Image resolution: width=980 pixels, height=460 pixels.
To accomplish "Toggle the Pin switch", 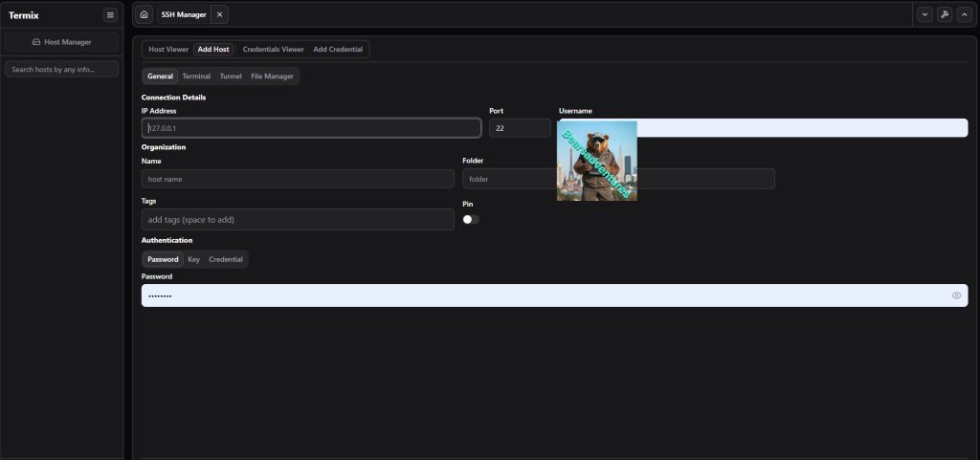I will point(471,219).
